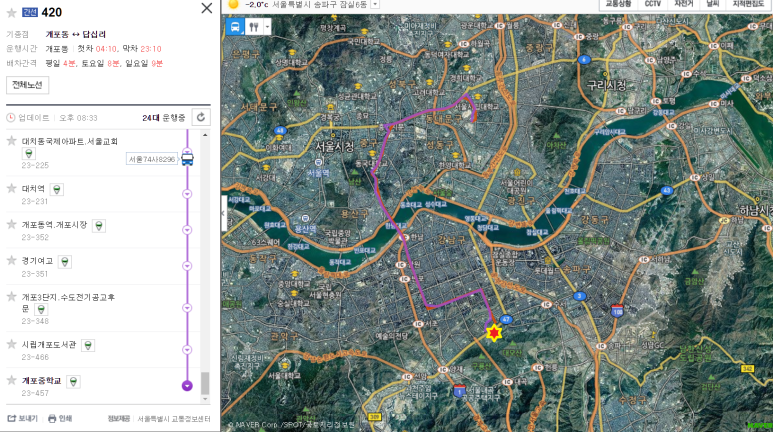The width and height of the screenshot is (773, 432).
Task: Click the stop list scroll-down arrow
Action: tap(205, 399)
